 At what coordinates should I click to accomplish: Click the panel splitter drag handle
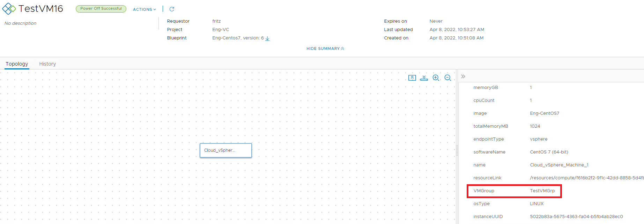pos(457,150)
